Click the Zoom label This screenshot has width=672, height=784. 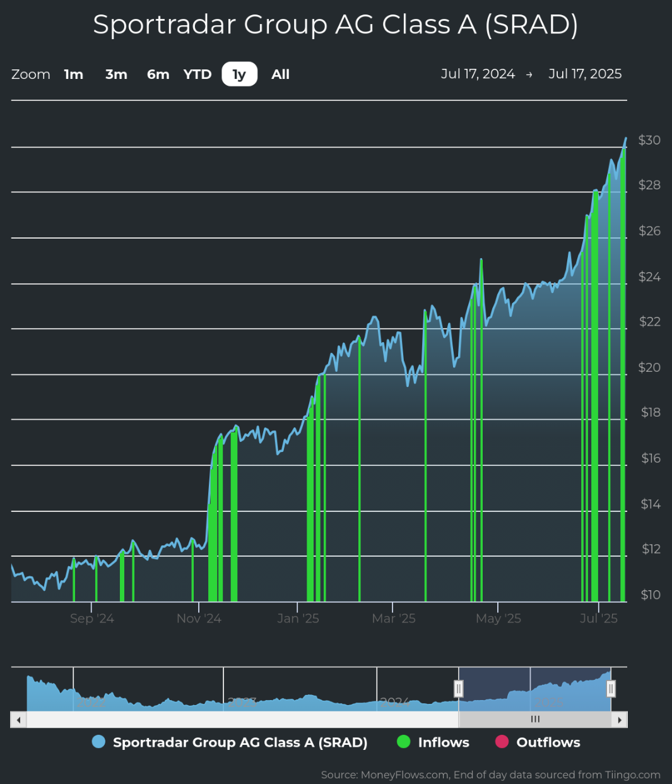[31, 74]
